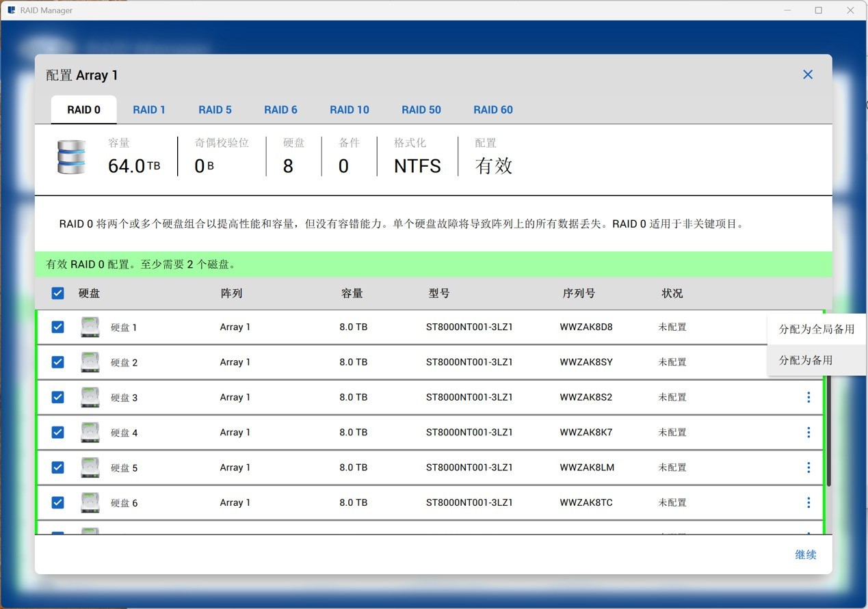This screenshot has height=609, width=868.
Task: Click serial number WWZAK8TC
Action: pyautogui.click(x=586, y=502)
